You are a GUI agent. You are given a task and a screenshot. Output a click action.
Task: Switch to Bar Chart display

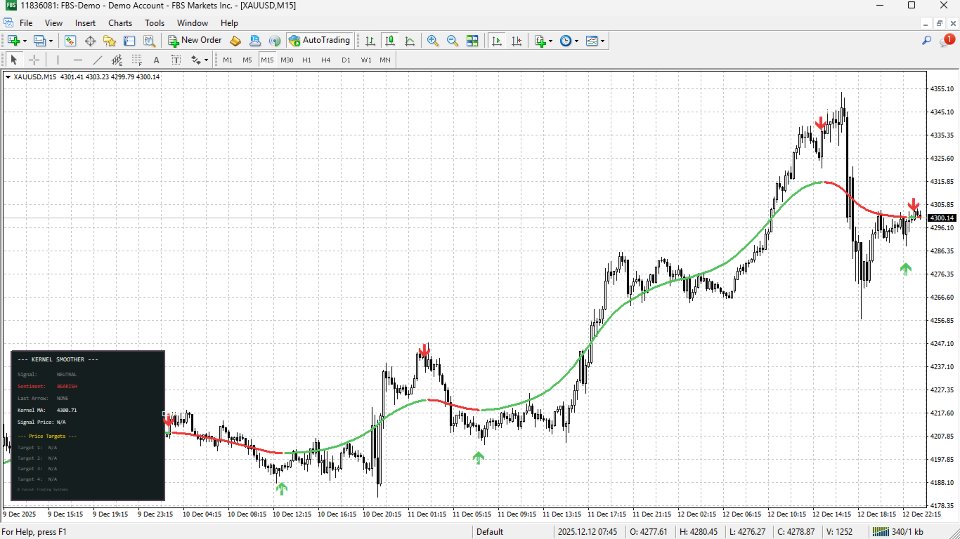click(370, 41)
